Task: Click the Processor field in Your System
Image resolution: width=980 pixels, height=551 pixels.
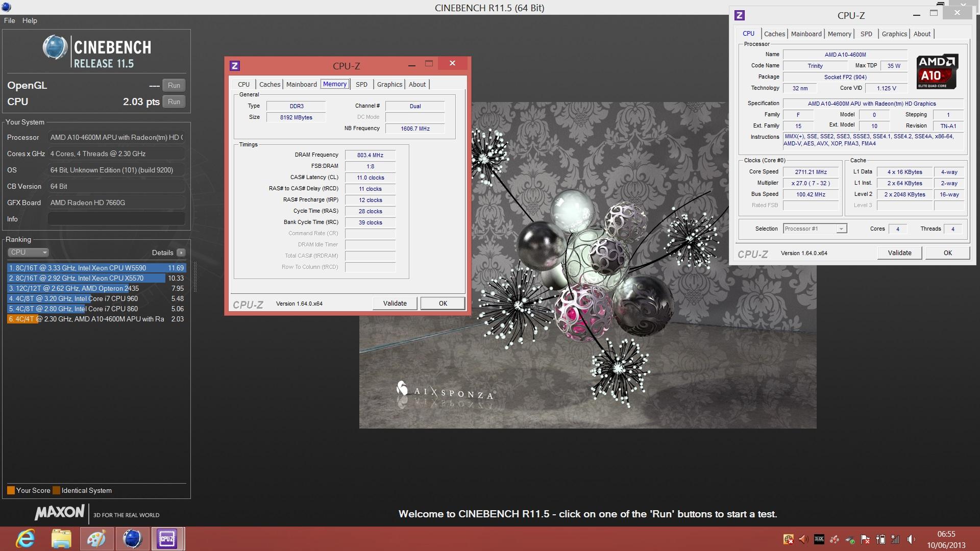Action: pyautogui.click(x=116, y=137)
